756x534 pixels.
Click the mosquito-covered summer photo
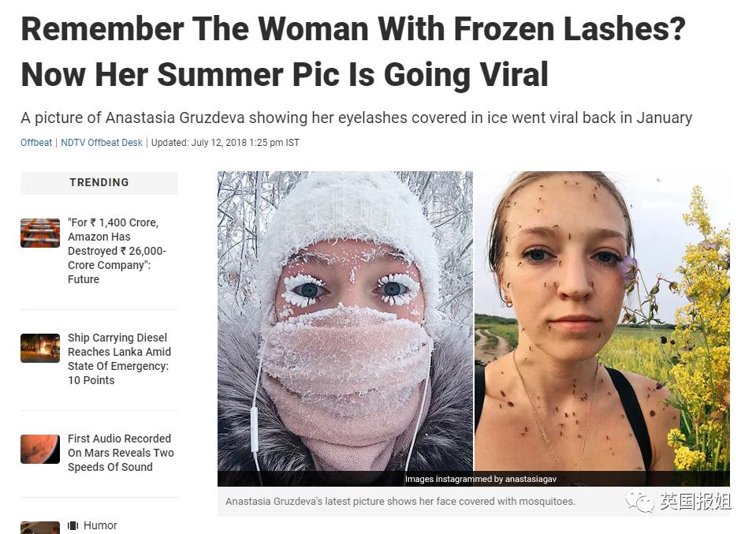602,321
